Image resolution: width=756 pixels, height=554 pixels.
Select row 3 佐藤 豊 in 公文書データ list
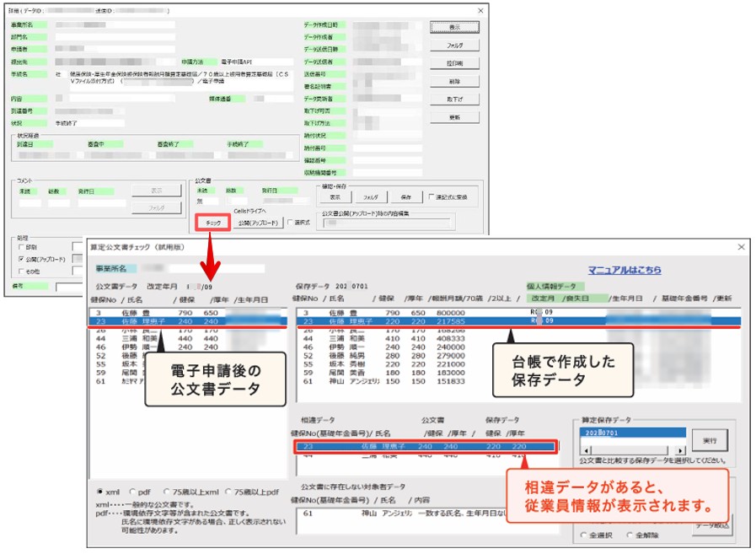188,313
